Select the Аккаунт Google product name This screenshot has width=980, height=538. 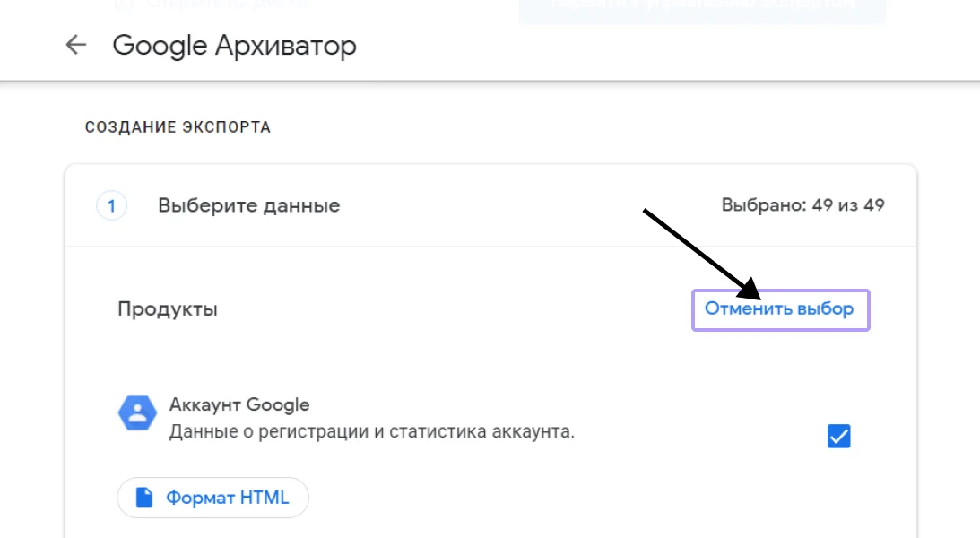[239, 404]
